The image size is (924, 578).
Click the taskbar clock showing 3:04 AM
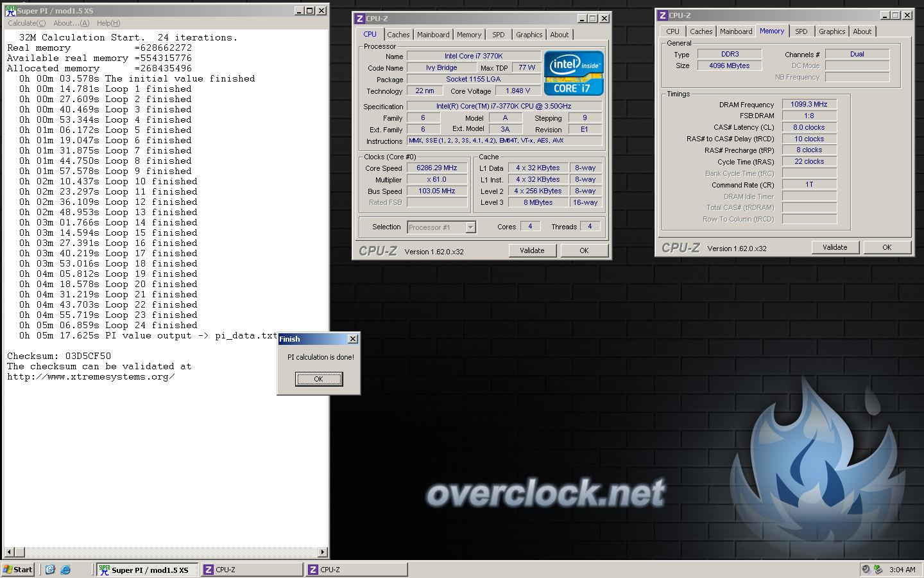pyautogui.click(x=902, y=570)
